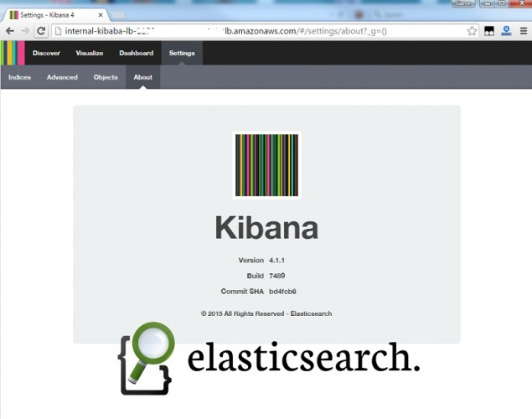The height and width of the screenshot is (419, 532).
Task: Open the Visualize section
Action: (90, 53)
